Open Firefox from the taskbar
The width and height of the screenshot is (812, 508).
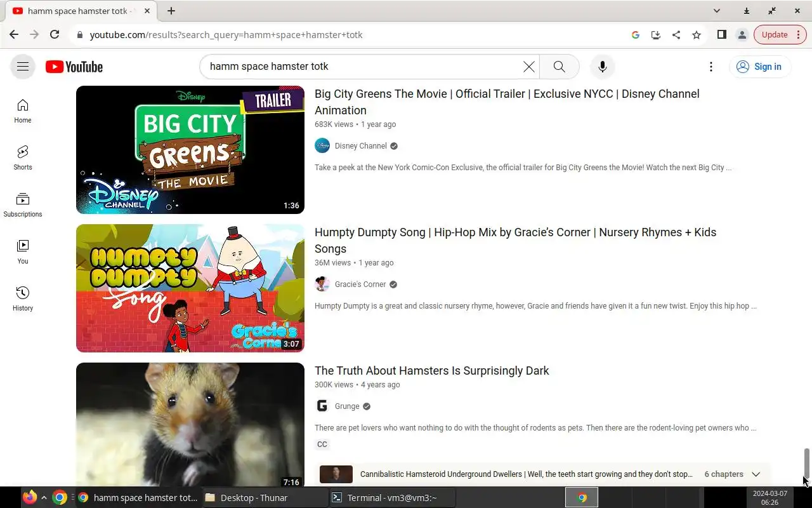click(30, 497)
